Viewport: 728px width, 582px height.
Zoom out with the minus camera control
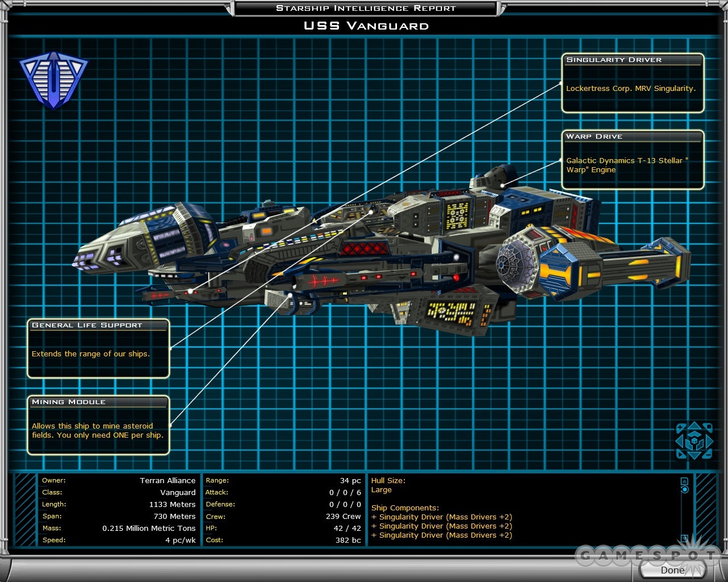tap(708, 454)
